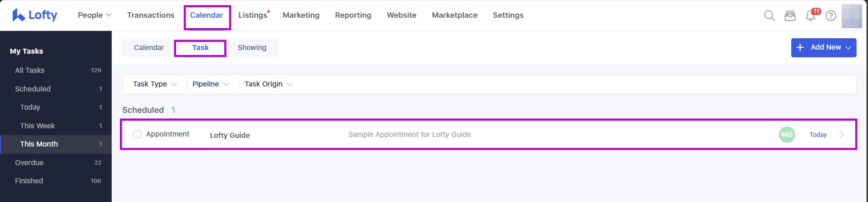Image resolution: width=868 pixels, height=202 pixels.
Task: Click the help question mark icon
Action: (831, 15)
